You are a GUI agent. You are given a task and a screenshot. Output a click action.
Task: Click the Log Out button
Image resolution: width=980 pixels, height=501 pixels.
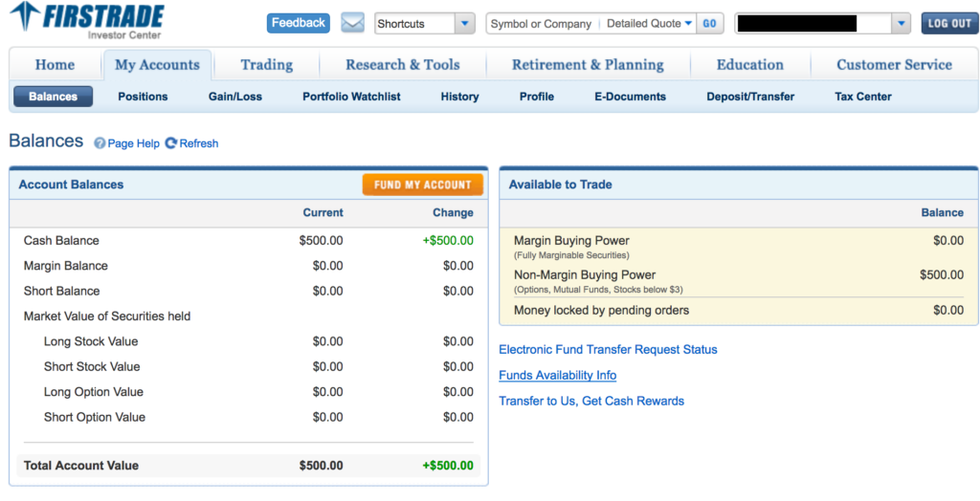tap(949, 24)
